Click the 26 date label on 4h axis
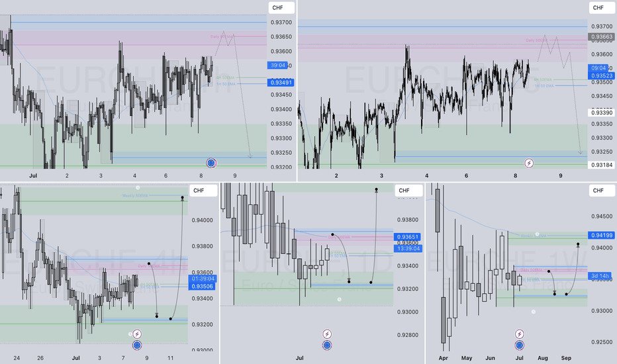The height and width of the screenshot is (364, 617). pyautogui.click(x=40, y=358)
